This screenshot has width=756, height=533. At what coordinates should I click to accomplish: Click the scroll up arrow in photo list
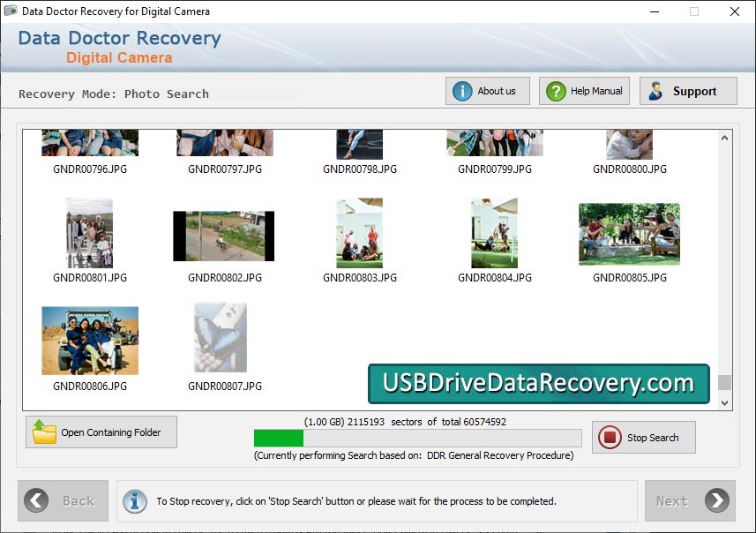click(724, 138)
